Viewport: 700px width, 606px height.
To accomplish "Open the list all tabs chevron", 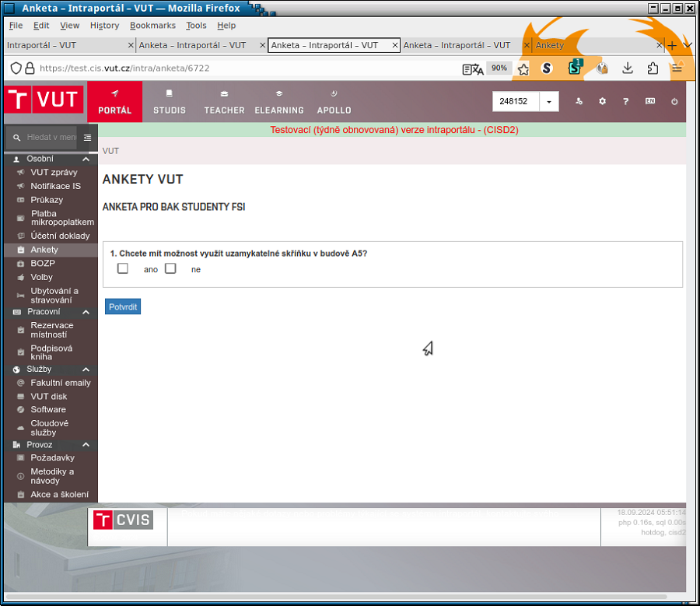I will click(x=688, y=45).
